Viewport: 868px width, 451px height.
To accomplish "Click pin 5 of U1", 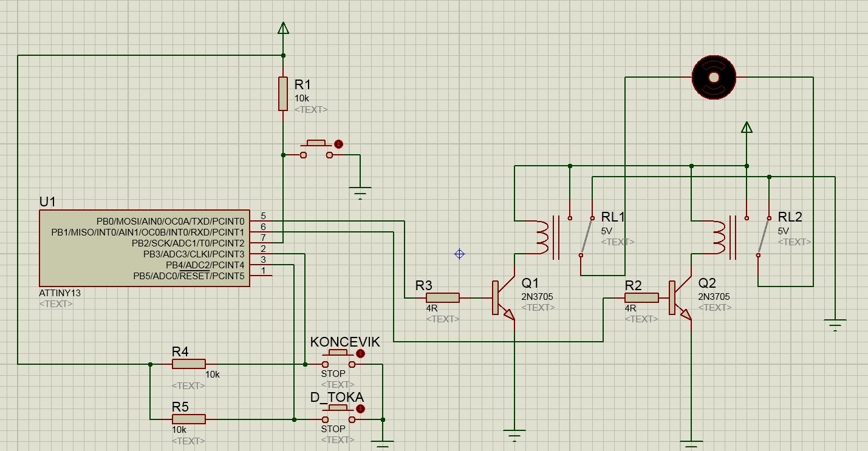I will (x=263, y=216).
